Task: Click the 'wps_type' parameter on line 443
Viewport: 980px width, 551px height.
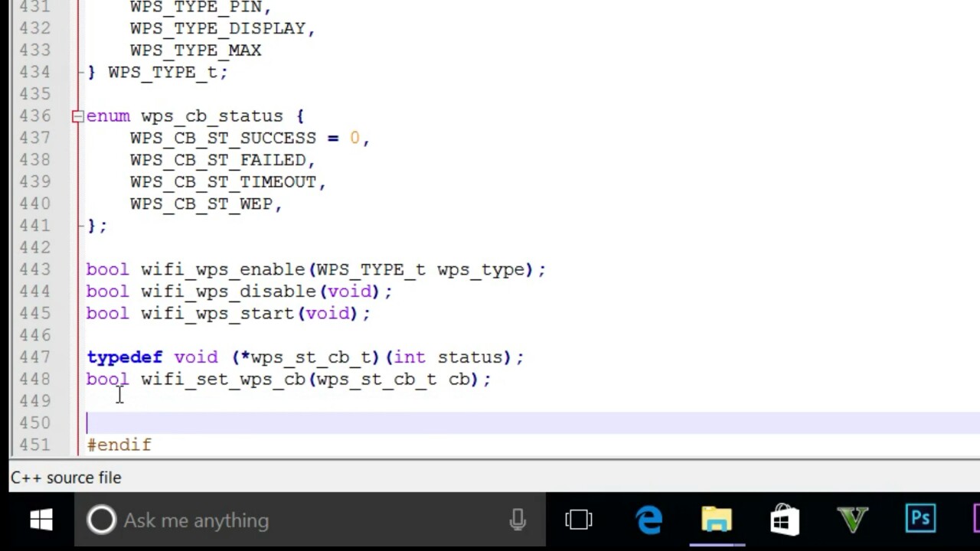Action: [481, 269]
